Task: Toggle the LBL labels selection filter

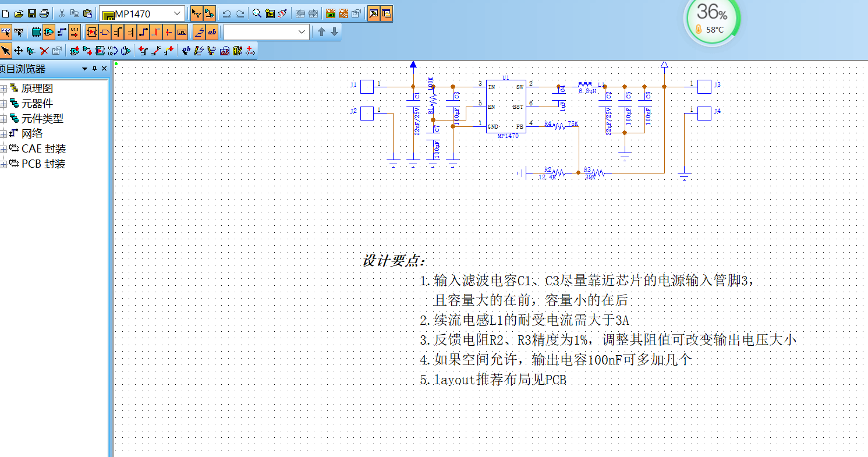Action: tap(182, 32)
